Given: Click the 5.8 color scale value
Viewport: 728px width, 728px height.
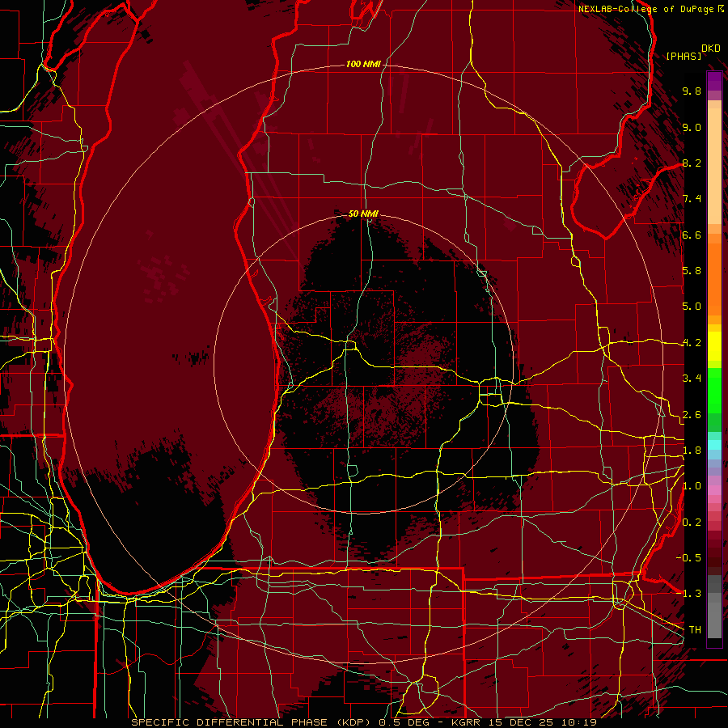Looking at the screenshot, I should click(692, 271).
